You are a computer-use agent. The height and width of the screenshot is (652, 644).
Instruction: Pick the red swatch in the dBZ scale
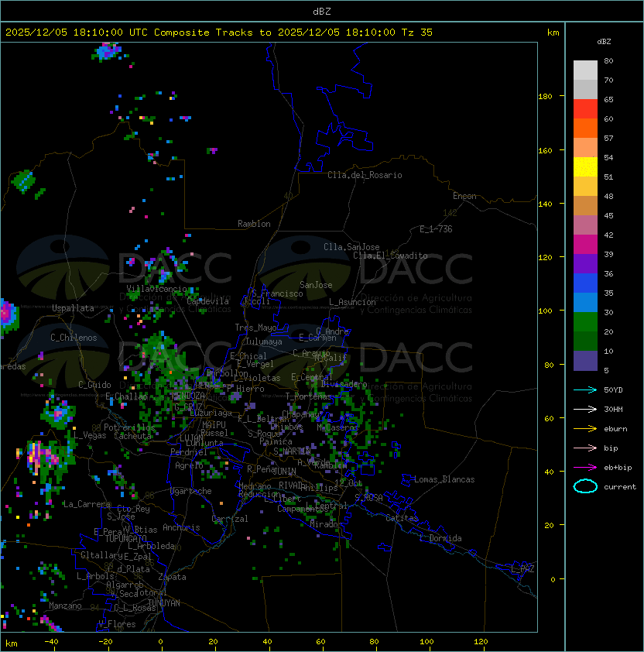coord(585,109)
